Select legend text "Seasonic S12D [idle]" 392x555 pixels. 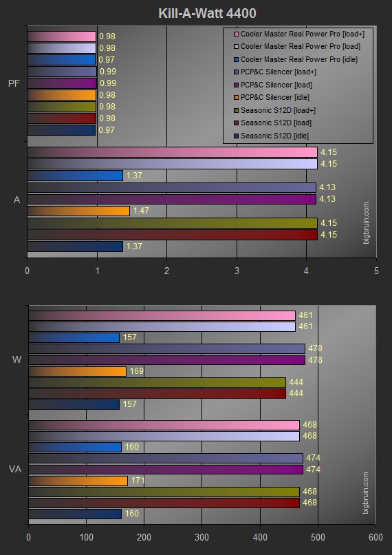tap(274, 136)
